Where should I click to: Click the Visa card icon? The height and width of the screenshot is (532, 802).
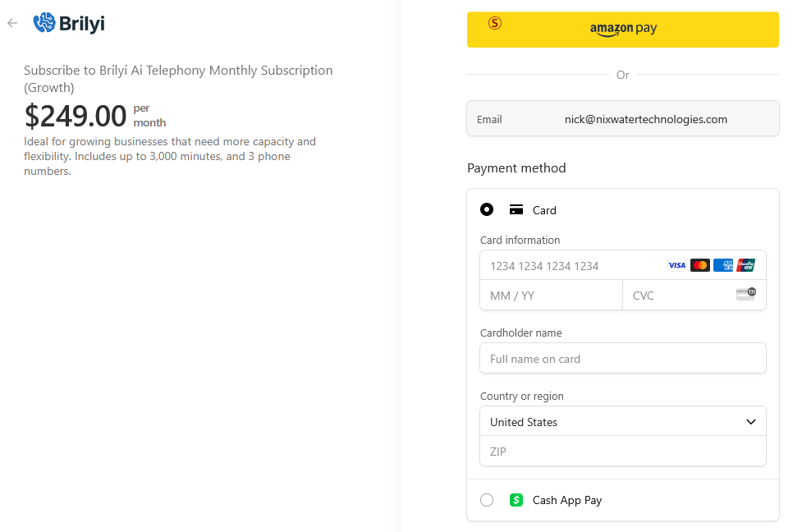click(x=676, y=265)
